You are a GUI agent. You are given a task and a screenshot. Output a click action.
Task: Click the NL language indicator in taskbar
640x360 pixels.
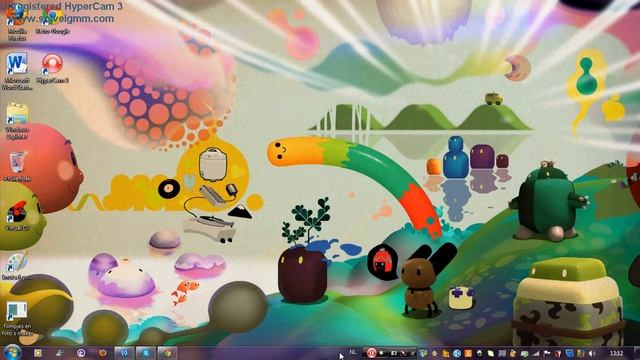tap(353, 352)
